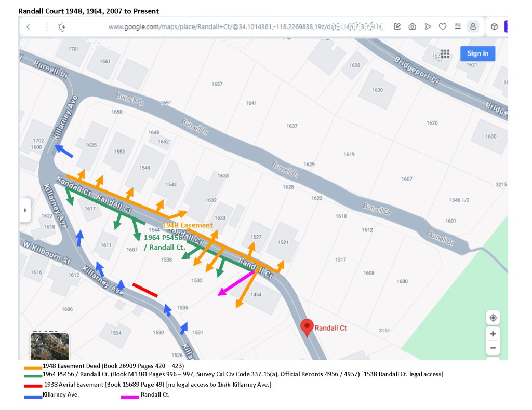Click the browser back arrow
The height and width of the screenshot is (410, 532).
pyautogui.click(x=29, y=27)
